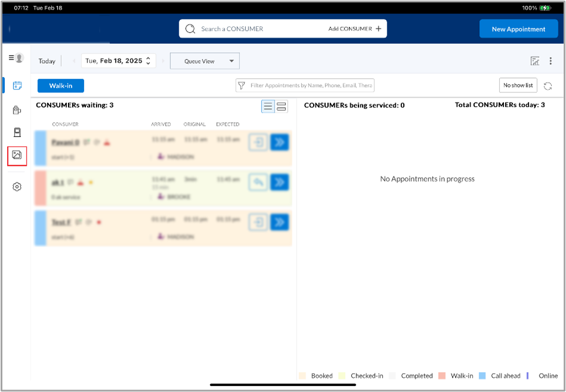Click the EXPECTED column header
The width and height of the screenshot is (566, 392).
pos(228,124)
